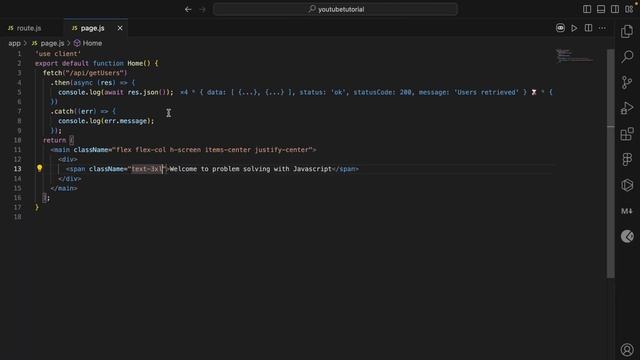Click the opening div tag on line 12
Image resolution: width=640 pixels, height=360 pixels.
pos(68,159)
